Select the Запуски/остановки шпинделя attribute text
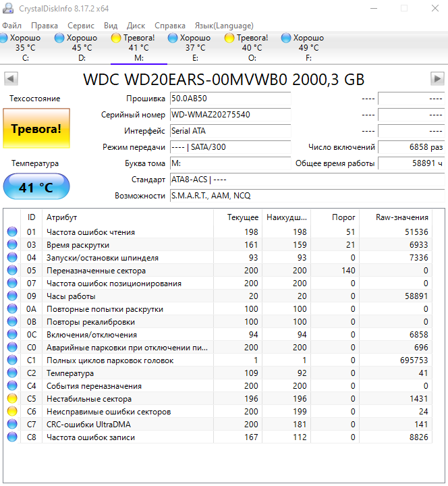448x486 pixels. (x=103, y=258)
